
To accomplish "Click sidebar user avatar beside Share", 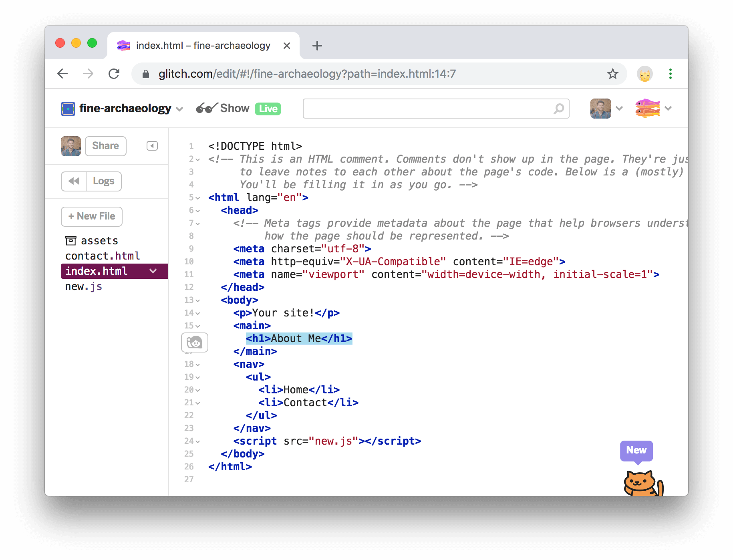I will (71, 146).
